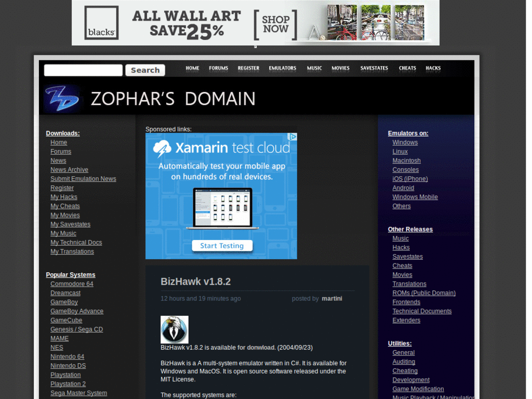Open the FORUMS navigation item
This screenshot has height=399, width=532.
click(218, 68)
